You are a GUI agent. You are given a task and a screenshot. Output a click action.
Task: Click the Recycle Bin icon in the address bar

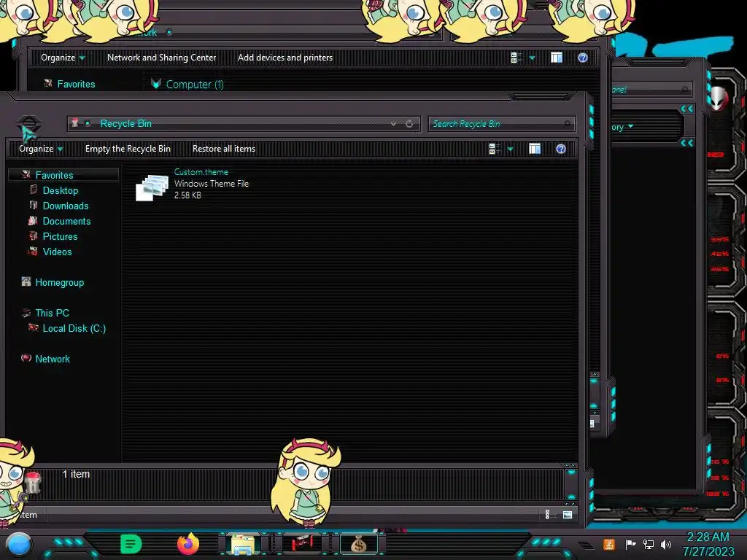[75, 123]
